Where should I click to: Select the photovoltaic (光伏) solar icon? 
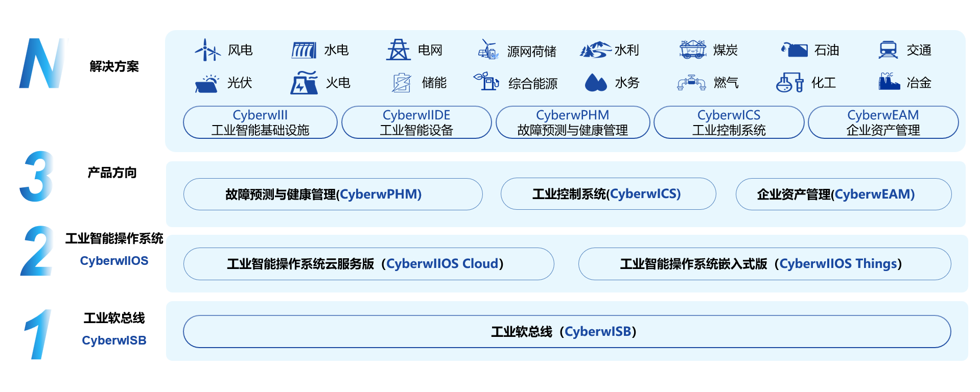tap(207, 83)
